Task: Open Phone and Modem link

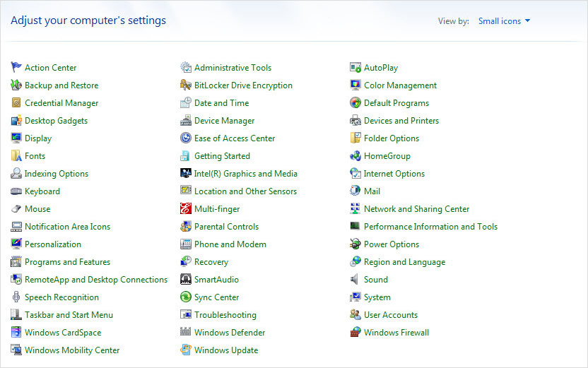Action: (x=230, y=244)
